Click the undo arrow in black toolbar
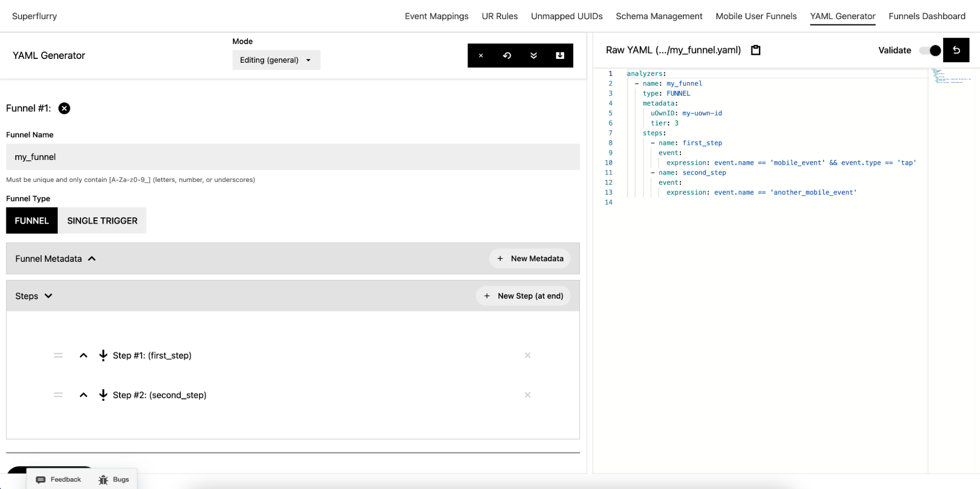The height and width of the screenshot is (489, 980). point(507,55)
